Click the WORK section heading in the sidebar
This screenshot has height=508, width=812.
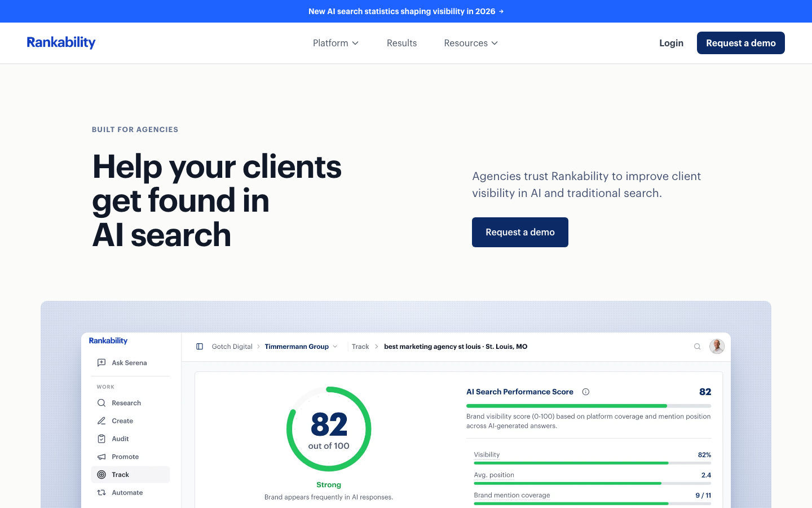[105, 387]
